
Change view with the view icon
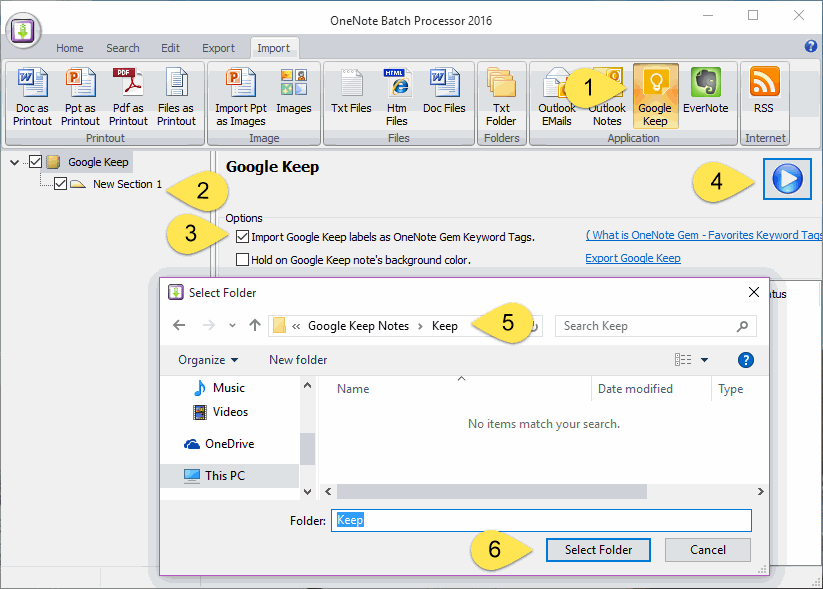(x=683, y=360)
